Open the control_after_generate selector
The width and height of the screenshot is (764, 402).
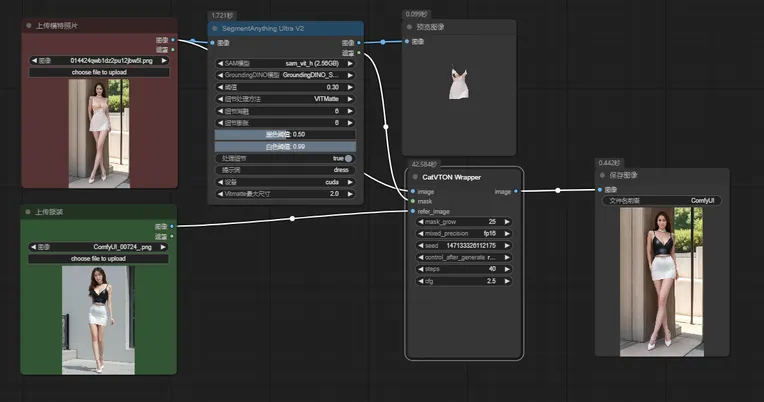pos(464,257)
